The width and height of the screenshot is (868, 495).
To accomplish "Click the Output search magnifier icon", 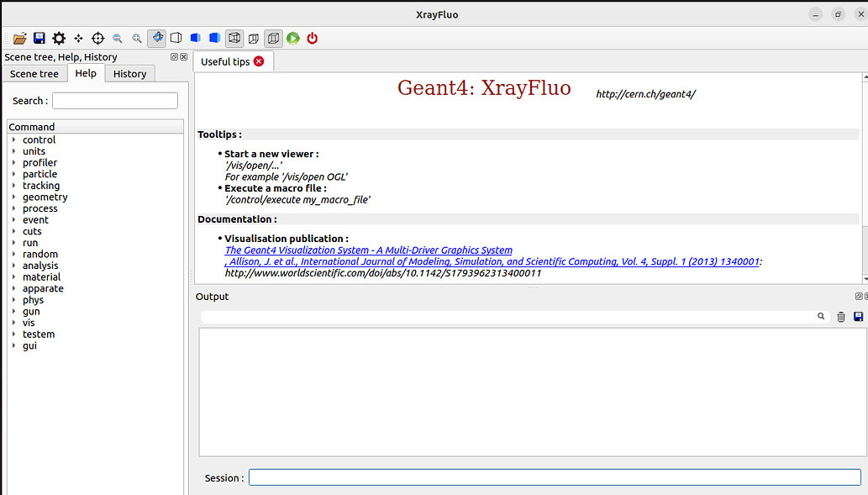I will tap(821, 316).
